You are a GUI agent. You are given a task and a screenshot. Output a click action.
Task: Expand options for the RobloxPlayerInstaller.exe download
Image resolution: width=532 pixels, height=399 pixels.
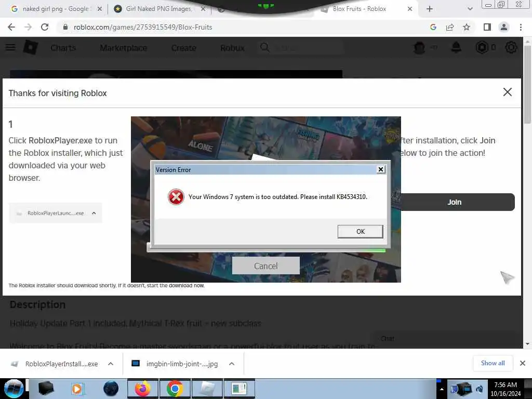pyautogui.click(x=111, y=364)
